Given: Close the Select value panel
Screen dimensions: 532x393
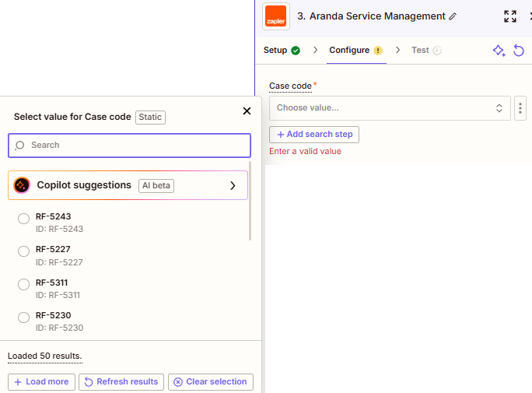Looking at the screenshot, I should pos(247,111).
